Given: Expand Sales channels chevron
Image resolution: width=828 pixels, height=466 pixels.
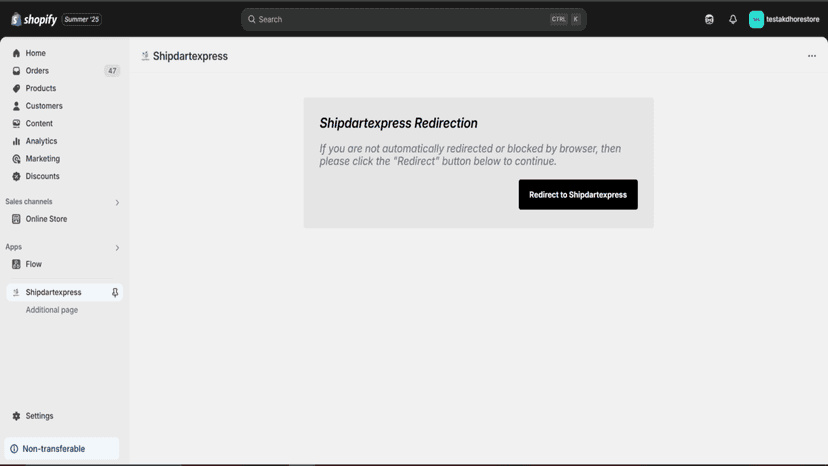Looking at the screenshot, I should click(117, 202).
